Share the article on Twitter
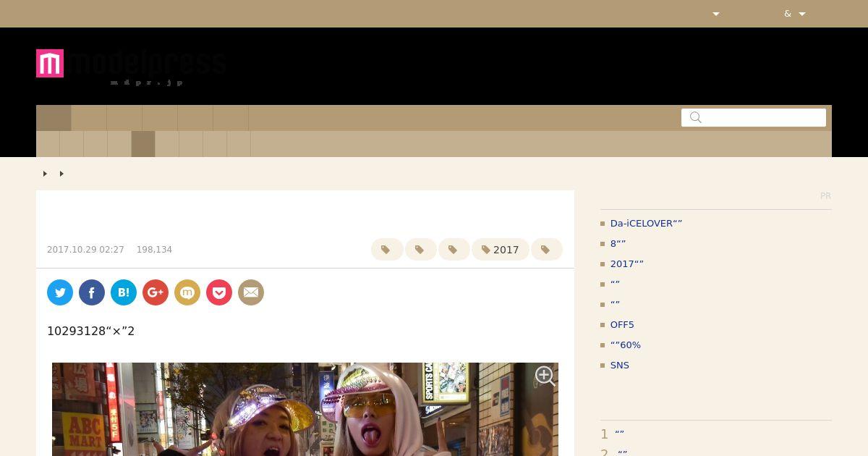 (x=60, y=292)
